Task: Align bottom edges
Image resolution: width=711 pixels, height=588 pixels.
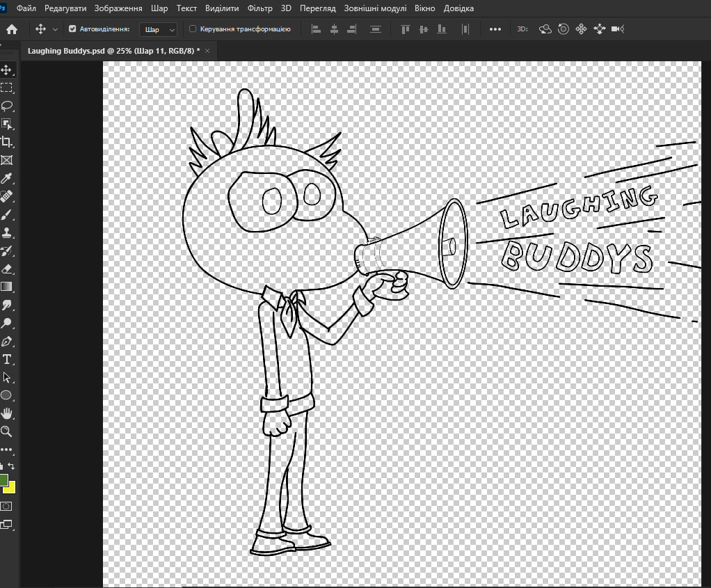Action: tap(441, 29)
